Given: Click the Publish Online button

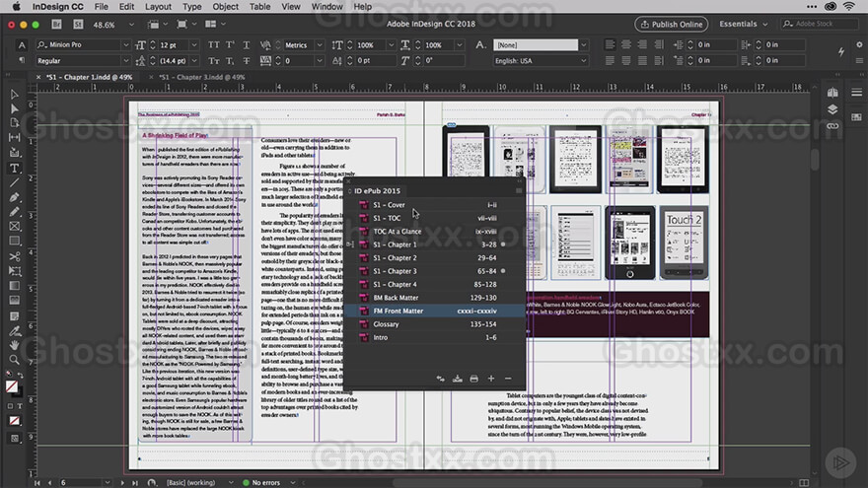Looking at the screenshot, I should (672, 25).
